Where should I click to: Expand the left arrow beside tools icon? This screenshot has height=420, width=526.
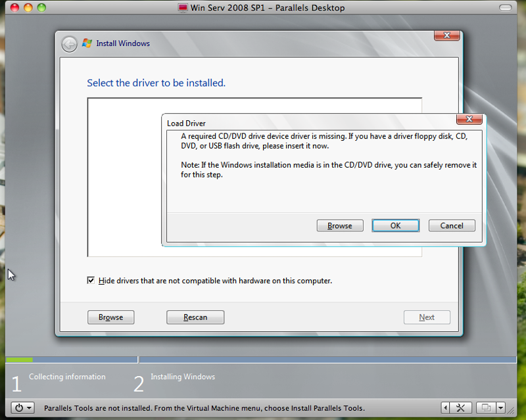click(446, 408)
